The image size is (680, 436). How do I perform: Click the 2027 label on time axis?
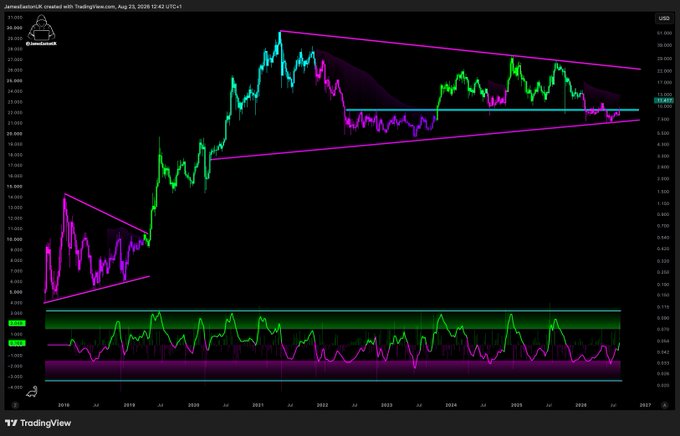coord(645,405)
